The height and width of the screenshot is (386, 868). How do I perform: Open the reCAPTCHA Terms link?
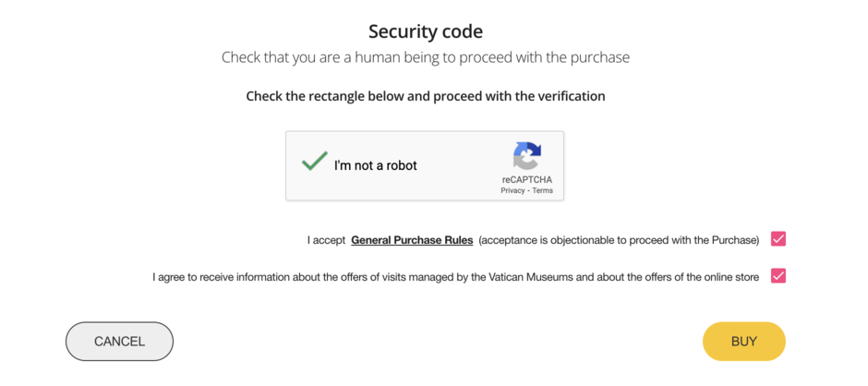(543, 190)
